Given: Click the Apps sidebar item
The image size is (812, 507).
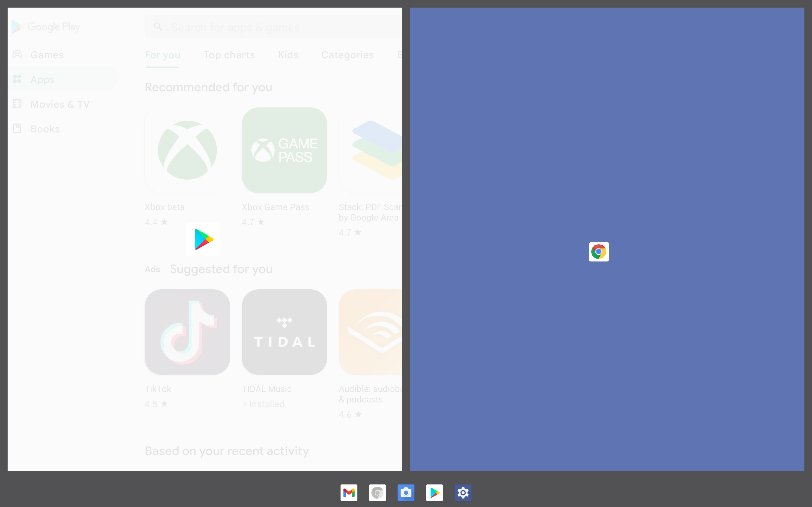Looking at the screenshot, I should pos(62,79).
